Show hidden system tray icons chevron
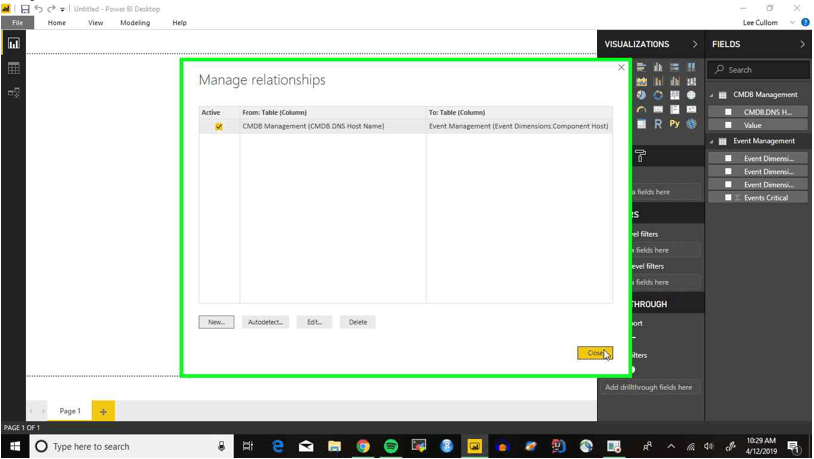 pyautogui.click(x=671, y=446)
